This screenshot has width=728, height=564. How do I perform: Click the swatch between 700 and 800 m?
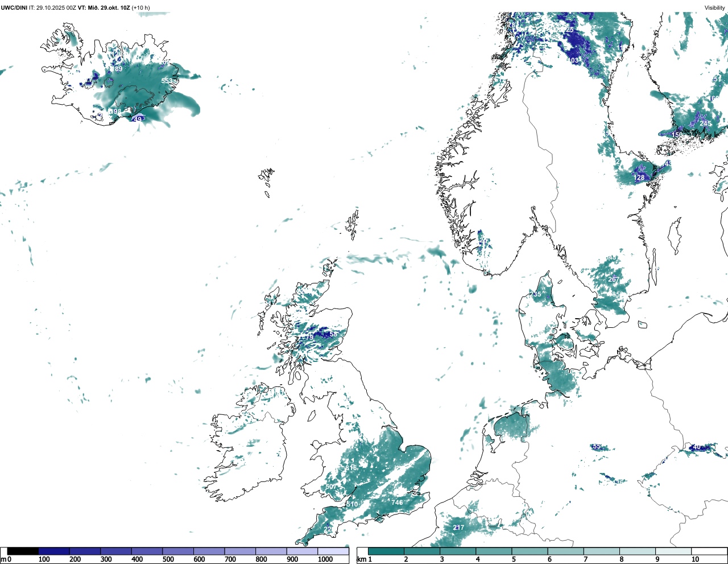tap(240, 551)
